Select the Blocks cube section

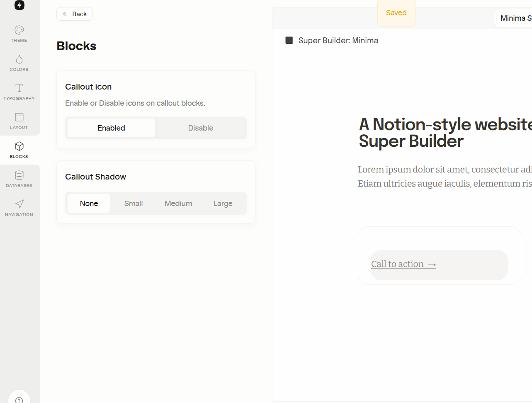point(19,150)
